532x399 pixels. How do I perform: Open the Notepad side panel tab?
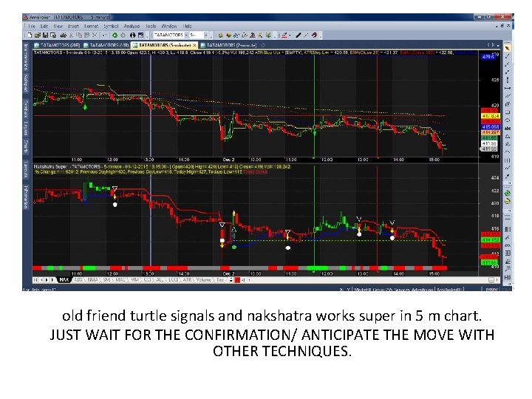26,83
